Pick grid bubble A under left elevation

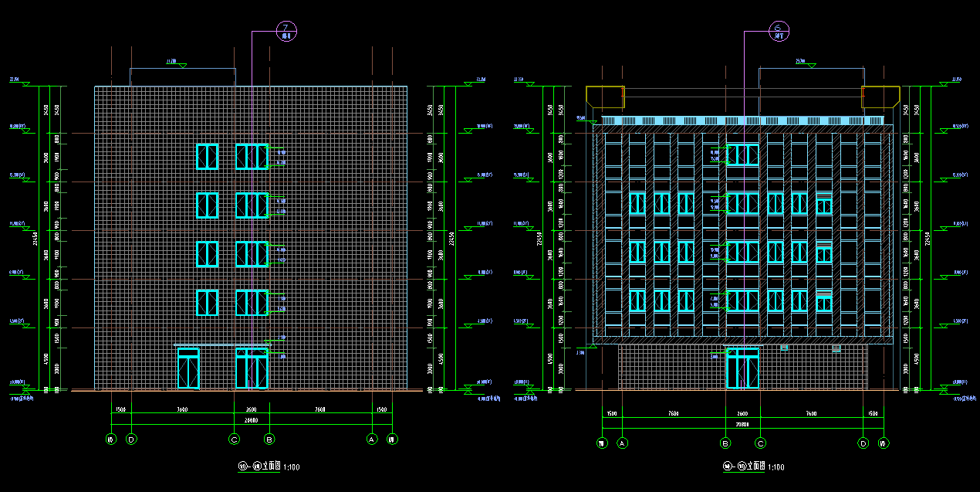coord(372,439)
